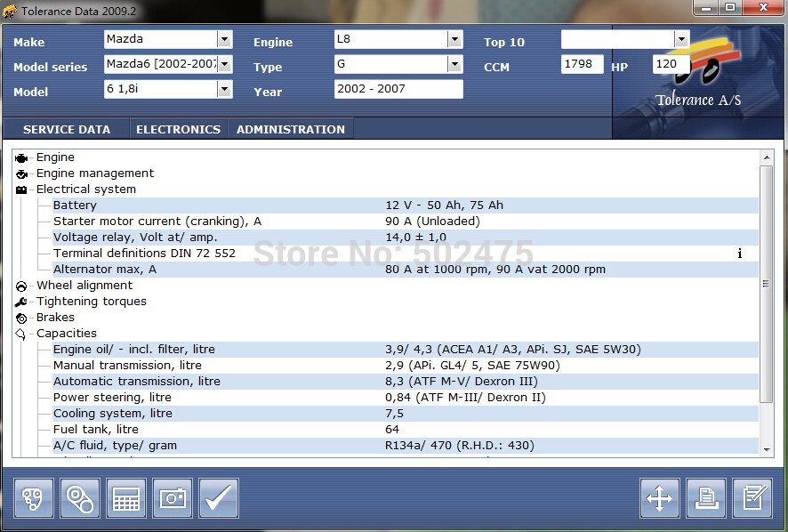Maximize the Tolerance Data window
The image size is (788, 532).
click(x=730, y=8)
